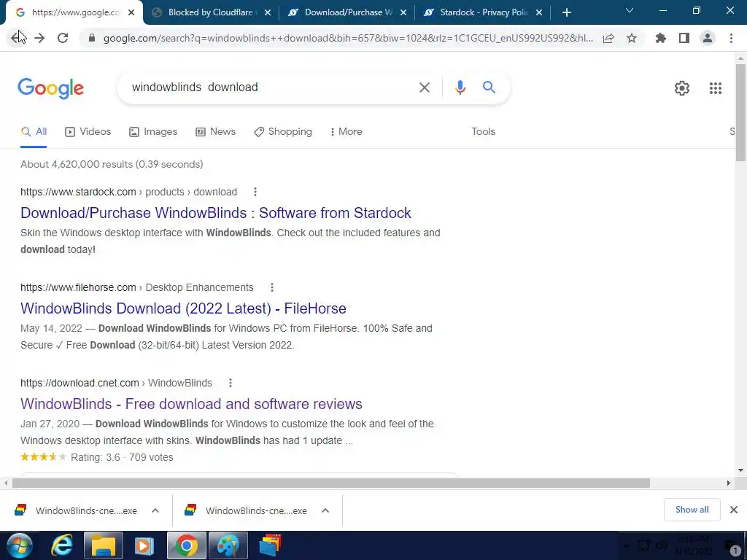Toggle the Chrome side panel
The image size is (747, 560).
pyautogui.click(x=684, y=38)
